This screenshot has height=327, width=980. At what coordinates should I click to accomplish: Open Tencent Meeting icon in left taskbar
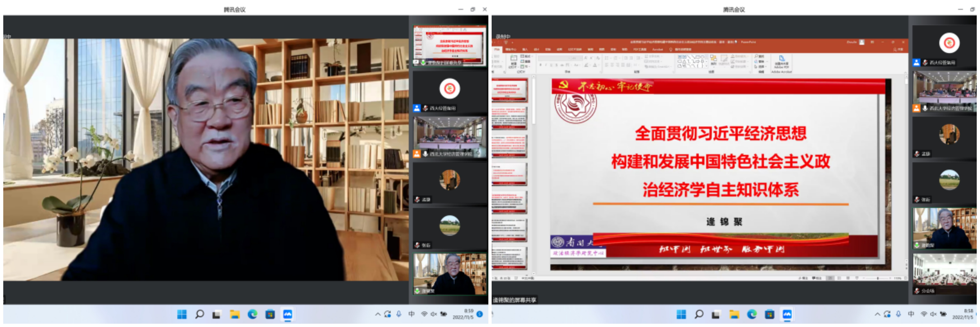click(287, 314)
